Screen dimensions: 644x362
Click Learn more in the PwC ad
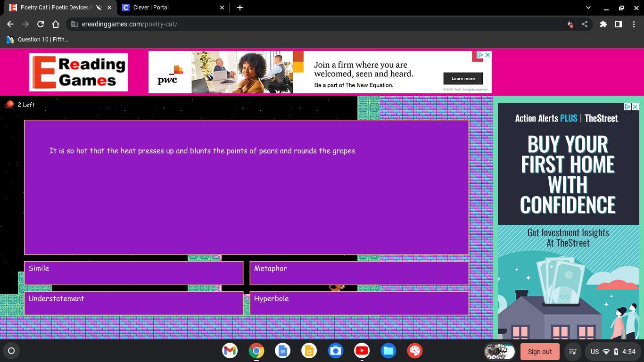tap(463, 78)
